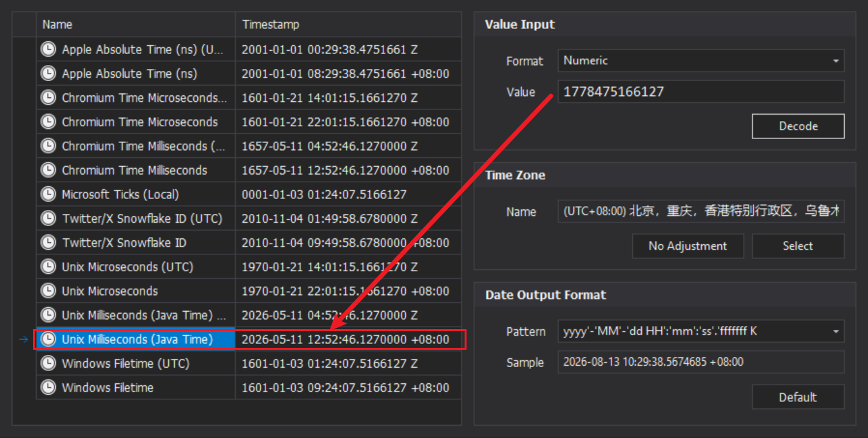The width and height of the screenshot is (868, 438).
Task: Click timestamp 2001-01-01 08:29:38.4751661 +08:00
Action: tap(345, 73)
